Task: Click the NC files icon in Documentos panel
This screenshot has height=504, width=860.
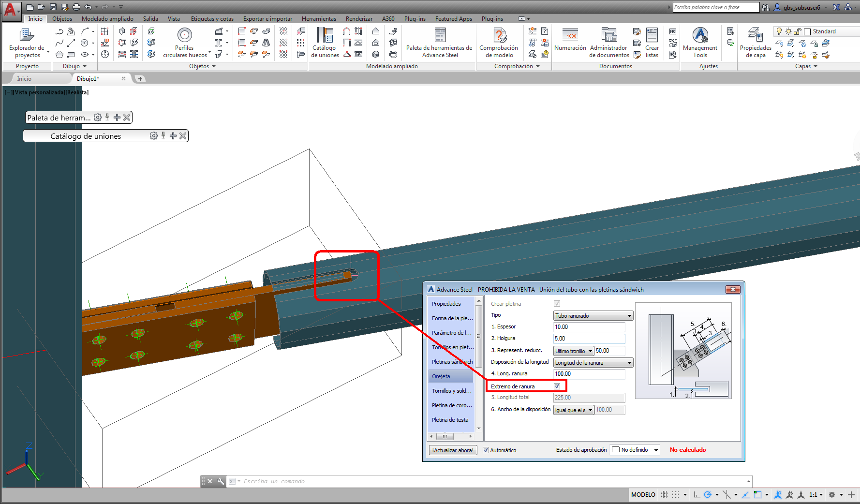Action: (673, 31)
